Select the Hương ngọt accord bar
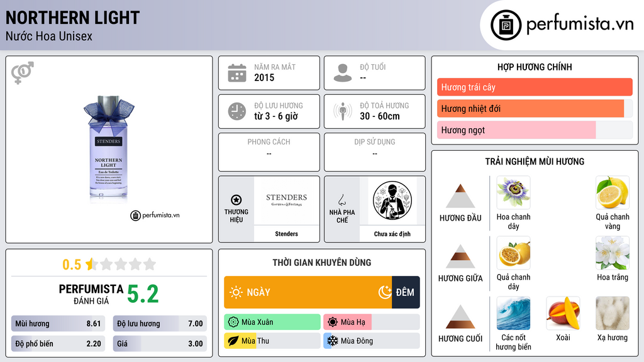 coord(535,129)
